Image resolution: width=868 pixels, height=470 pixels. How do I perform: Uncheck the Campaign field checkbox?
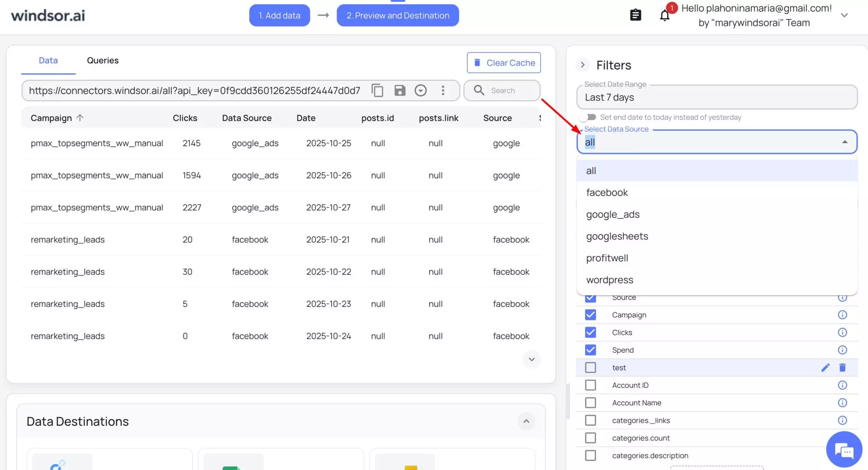pos(591,315)
